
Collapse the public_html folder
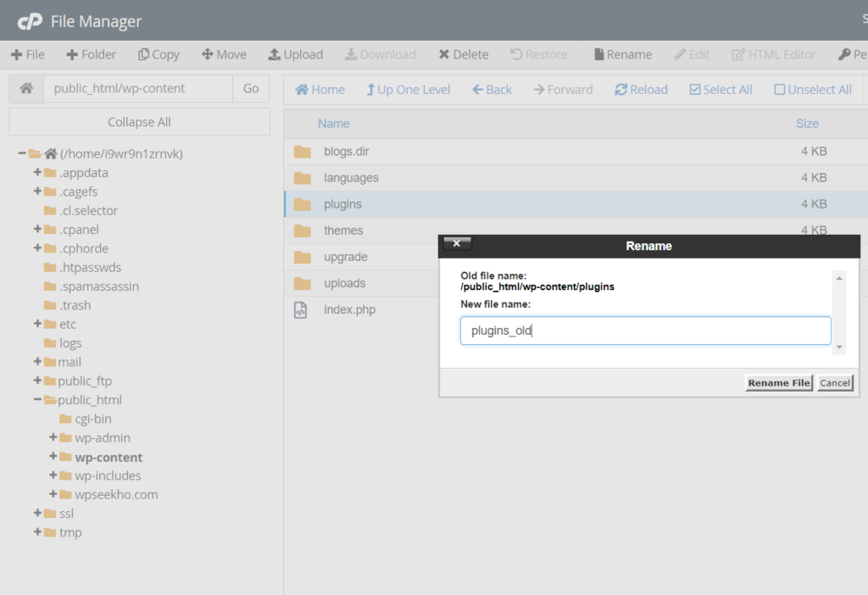[37, 399]
